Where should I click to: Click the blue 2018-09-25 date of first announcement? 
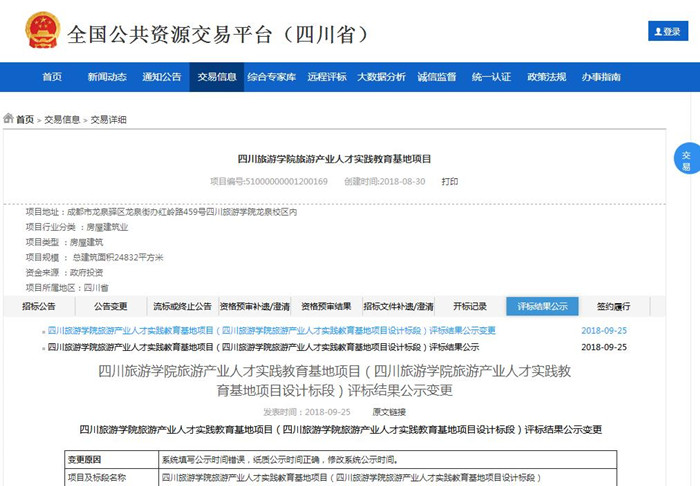(604, 330)
